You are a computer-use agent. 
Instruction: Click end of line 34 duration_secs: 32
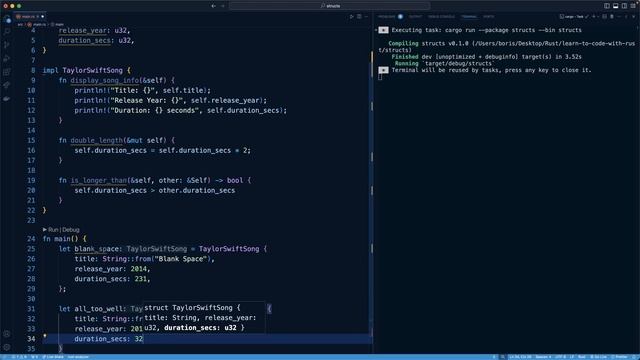point(143,339)
